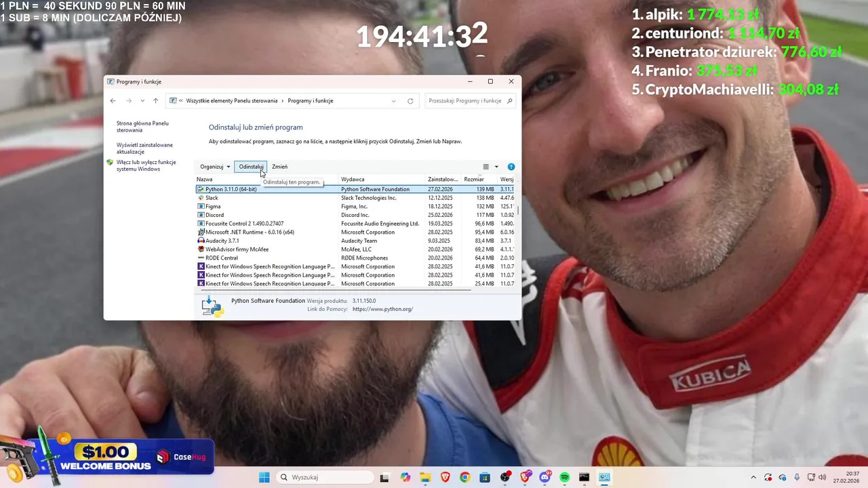Click the CaseHug $1.00 welcome bonus banner
Screen dimensions: 868x488
[x=108, y=457]
